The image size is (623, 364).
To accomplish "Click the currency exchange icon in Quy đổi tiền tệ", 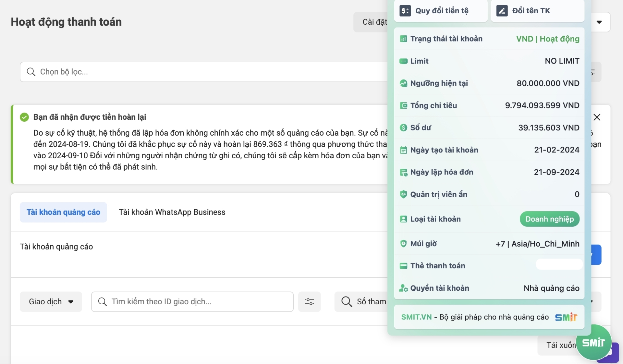I will 405,11.
